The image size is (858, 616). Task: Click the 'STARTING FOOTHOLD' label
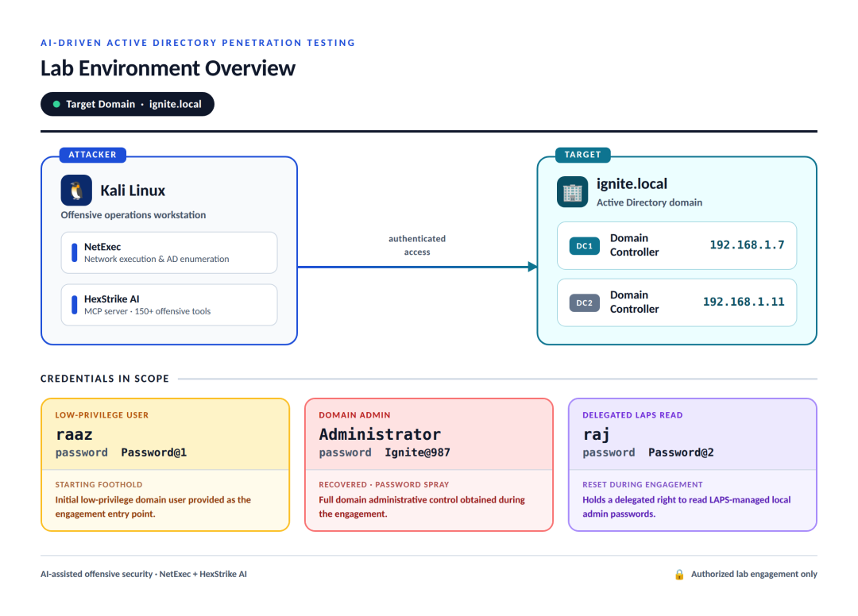click(99, 484)
